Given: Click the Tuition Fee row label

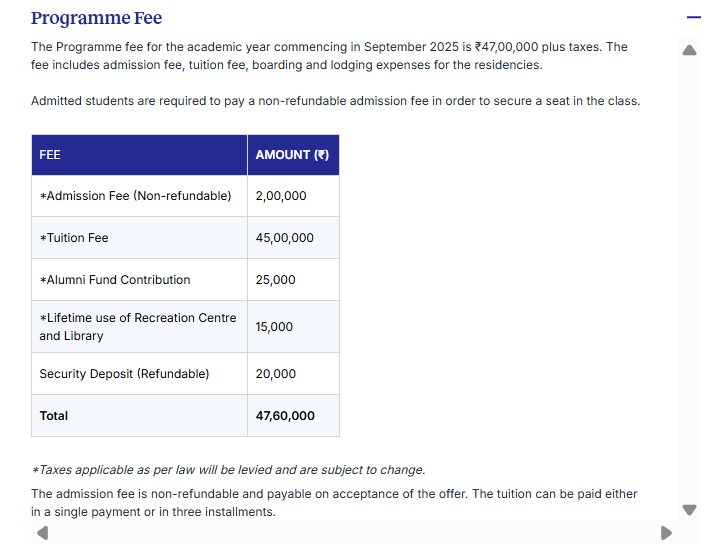Looking at the screenshot, I should click(x=74, y=238).
